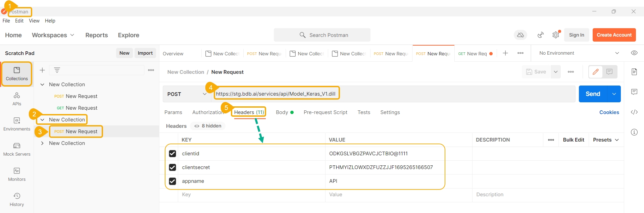Show the 8 hidden headers
This screenshot has width=644, height=213.
click(x=208, y=126)
